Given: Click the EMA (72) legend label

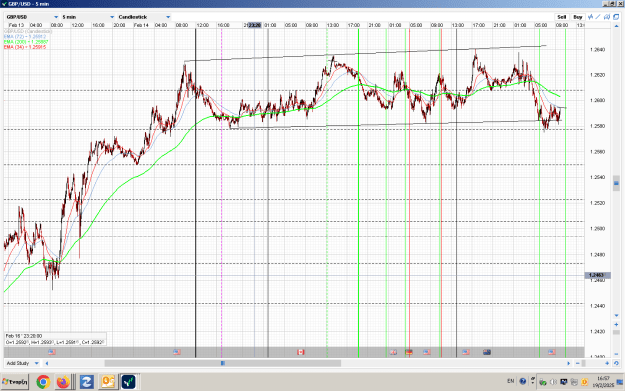Looking at the screenshot, I should (x=25, y=37).
